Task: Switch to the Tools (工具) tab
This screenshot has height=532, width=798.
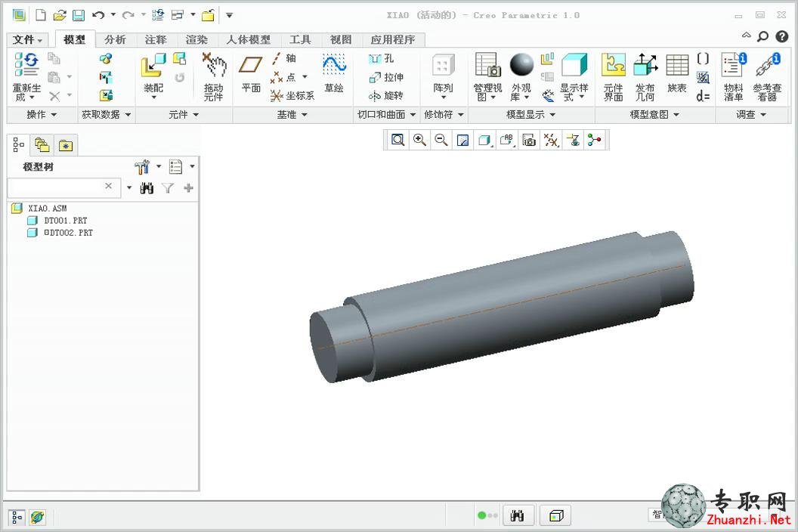Action: (300, 39)
